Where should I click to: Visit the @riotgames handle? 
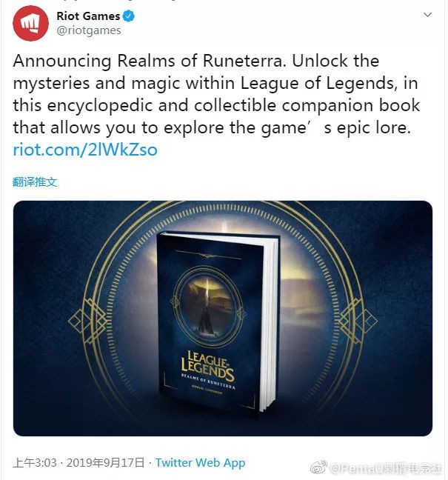tap(89, 30)
